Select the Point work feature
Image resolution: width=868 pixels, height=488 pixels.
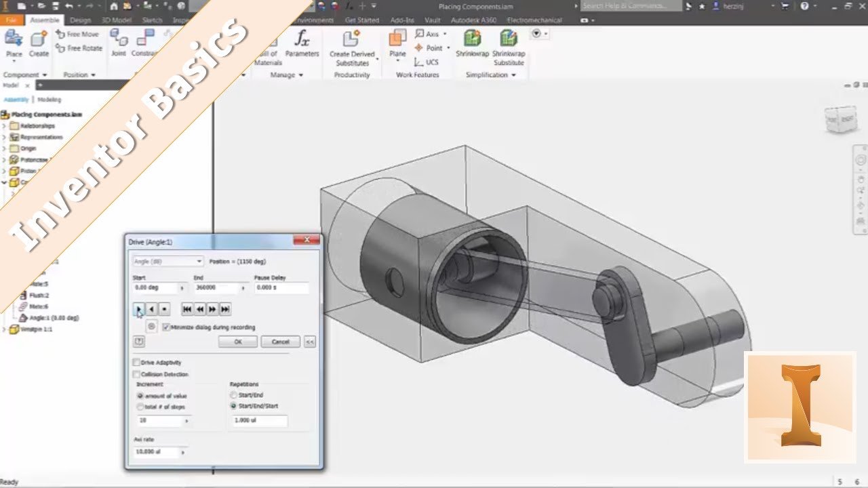(430, 48)
